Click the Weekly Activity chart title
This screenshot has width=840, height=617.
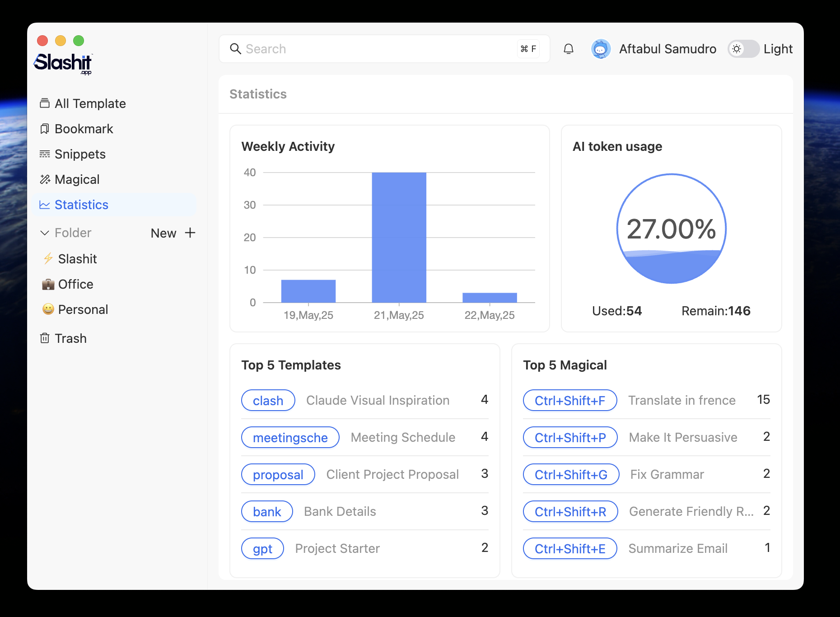(x=288, y=146)
